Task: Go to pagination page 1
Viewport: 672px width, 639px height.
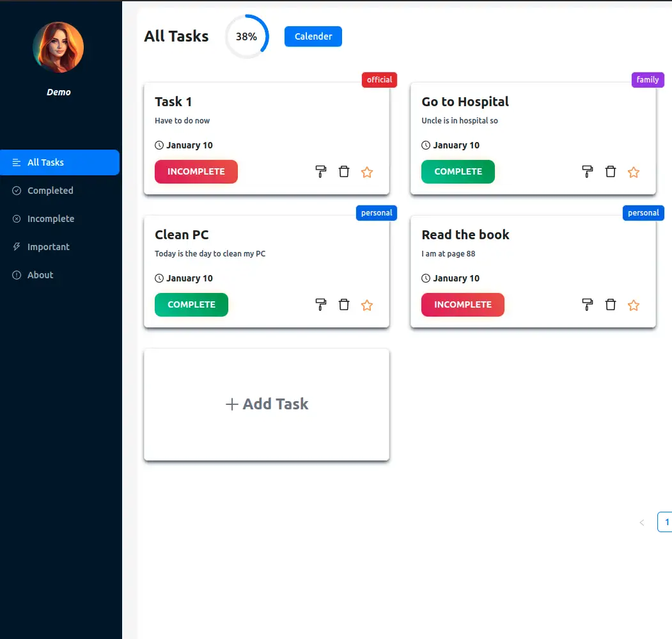Action: point(666,522)
